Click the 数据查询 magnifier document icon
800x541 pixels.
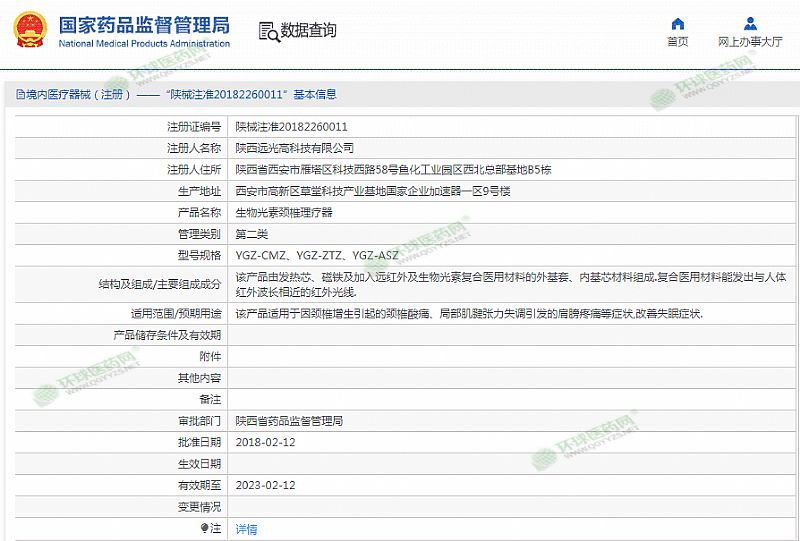click(267, 32)
